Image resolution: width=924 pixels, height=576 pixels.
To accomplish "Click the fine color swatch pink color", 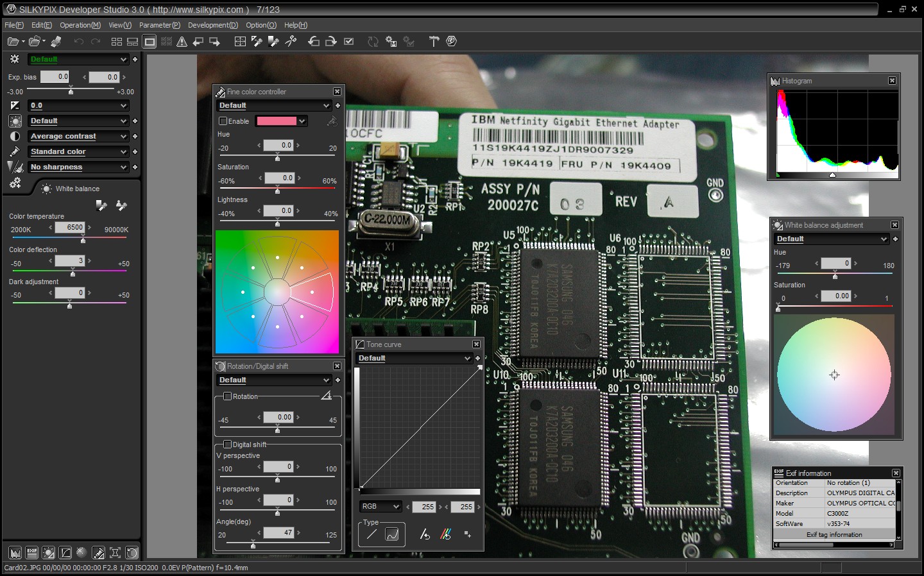I will point(277,121).
